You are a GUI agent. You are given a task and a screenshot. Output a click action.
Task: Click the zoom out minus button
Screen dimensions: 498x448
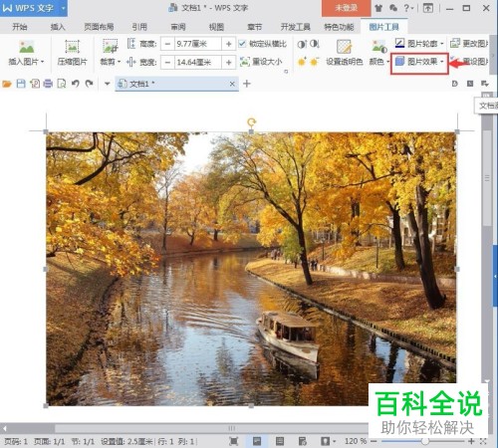pos(373,441)
